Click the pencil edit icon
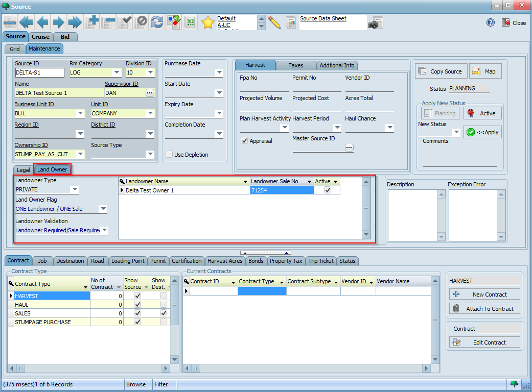This screenshot has height=392, width=532. pyautogui.click(x=274, y=22)
